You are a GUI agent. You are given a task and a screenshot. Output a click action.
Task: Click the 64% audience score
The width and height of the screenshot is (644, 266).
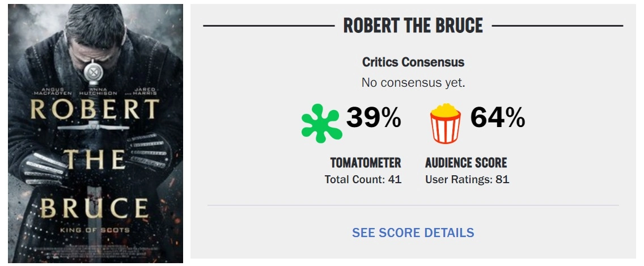coord(497,117)
